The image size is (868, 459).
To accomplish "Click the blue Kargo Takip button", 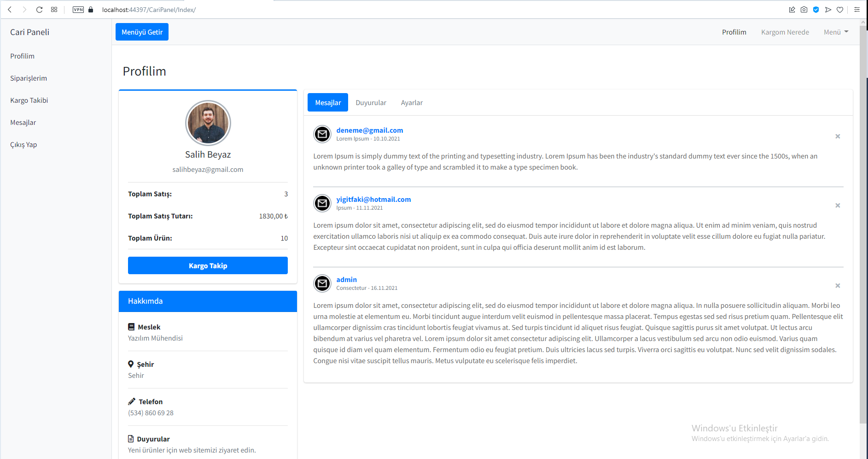I will pyautogui.click(x=208, y=265).
